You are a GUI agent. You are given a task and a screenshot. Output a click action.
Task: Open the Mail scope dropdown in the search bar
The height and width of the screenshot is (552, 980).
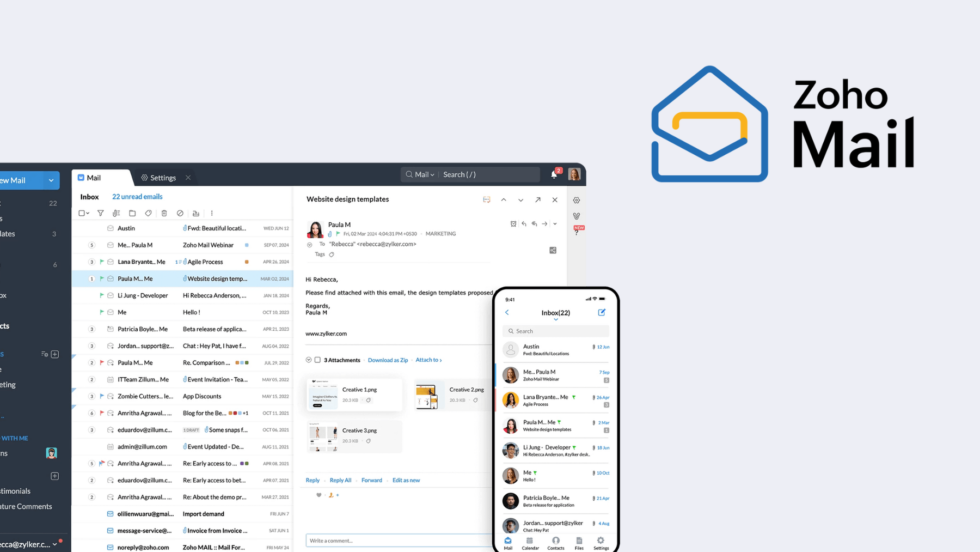tap(425, 174)
